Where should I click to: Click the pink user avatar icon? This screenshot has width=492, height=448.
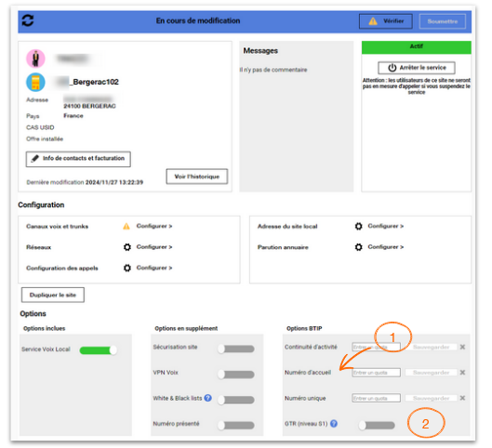point(35,59)
